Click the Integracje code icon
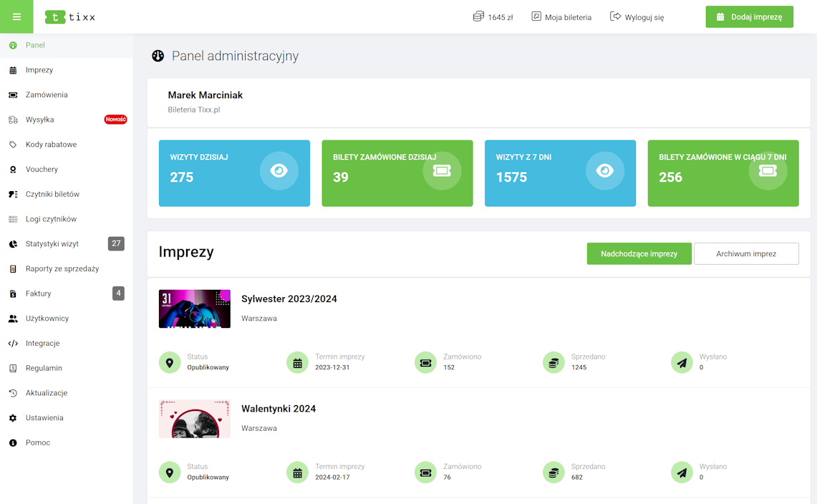The width and height of the screenshot is (817, 504). tap(13, 344)
